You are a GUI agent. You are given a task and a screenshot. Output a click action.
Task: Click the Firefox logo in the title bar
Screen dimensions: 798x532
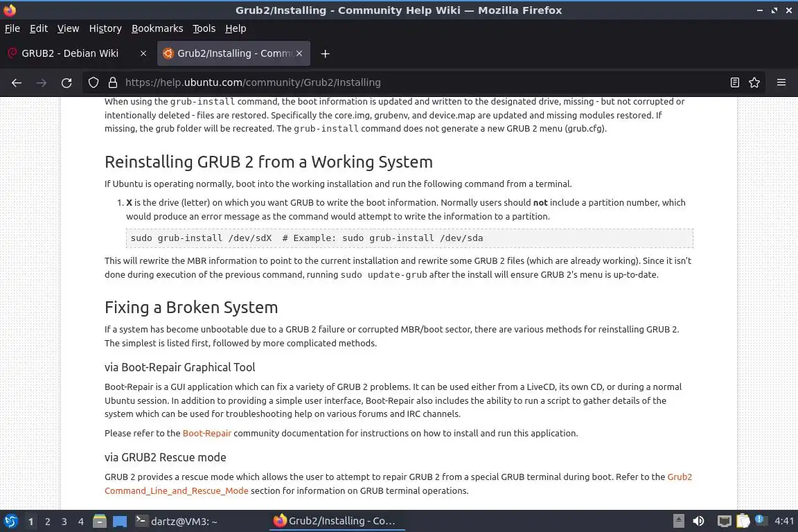click(x=10, y=10)
